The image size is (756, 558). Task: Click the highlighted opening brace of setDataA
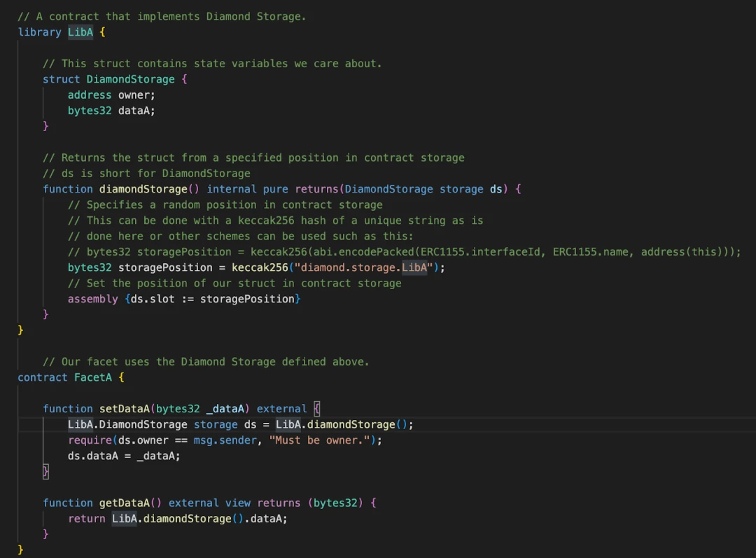316,409
